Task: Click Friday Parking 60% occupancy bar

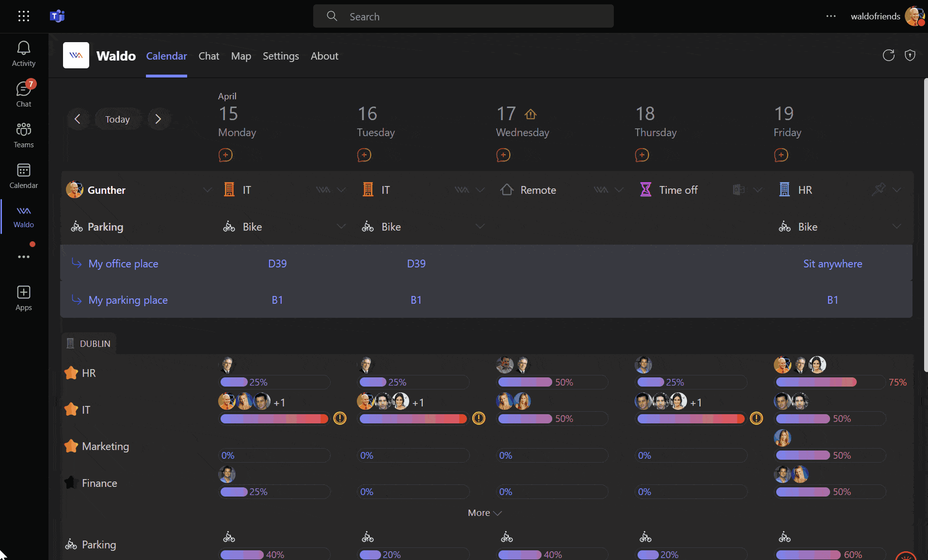Action: [830, 554]
